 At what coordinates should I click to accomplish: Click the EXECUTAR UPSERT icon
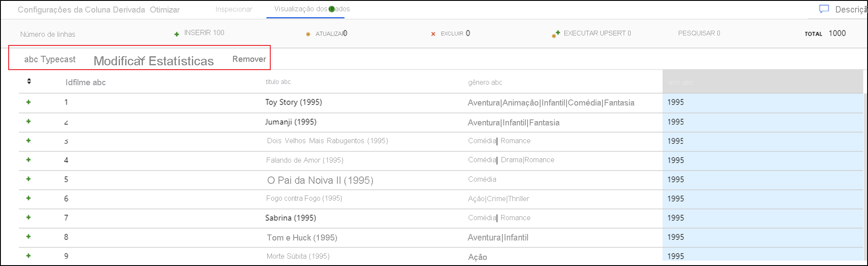pyautogui.click(x=556, y=34)
